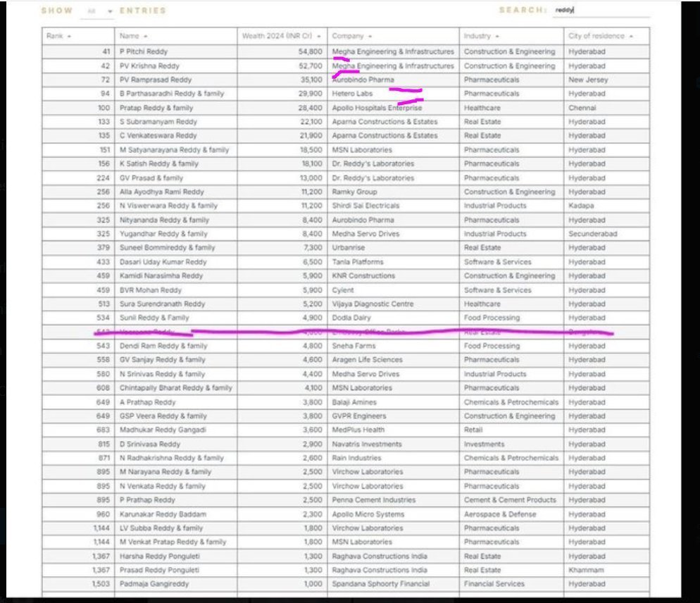Click 'B Parthasaradhi Reddy & family' cell

click(175, 94)
